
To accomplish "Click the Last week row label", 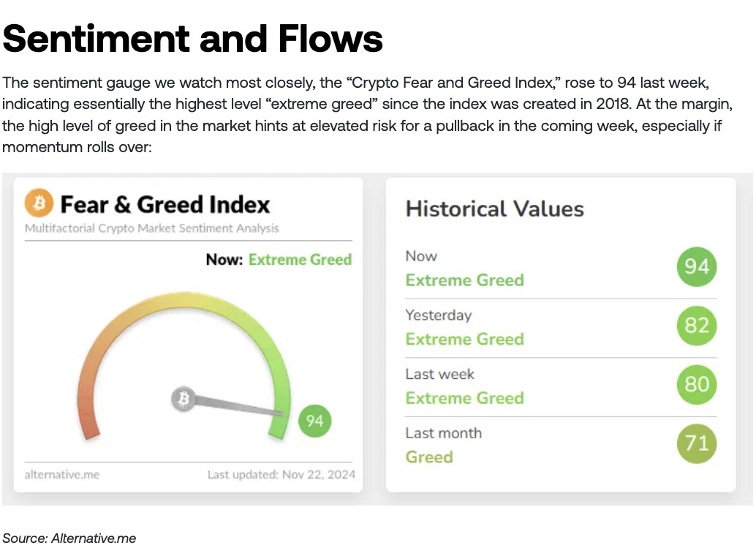I will click(440, 374).
